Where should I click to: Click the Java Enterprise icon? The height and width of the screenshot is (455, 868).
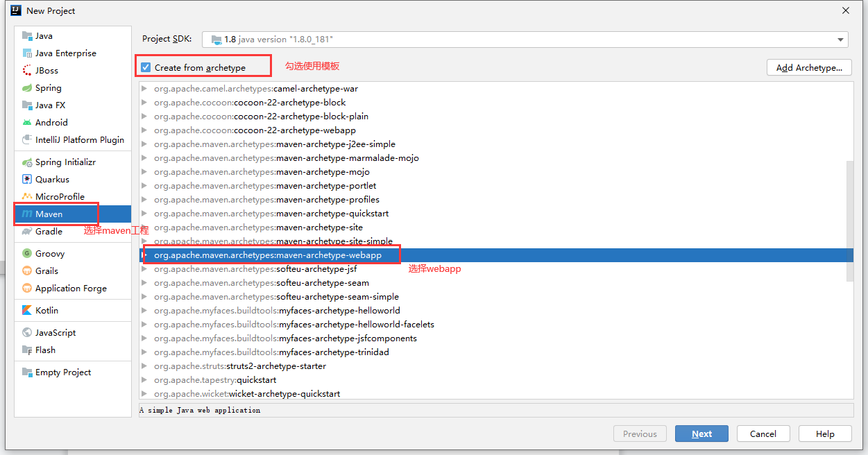coord(27,53)
